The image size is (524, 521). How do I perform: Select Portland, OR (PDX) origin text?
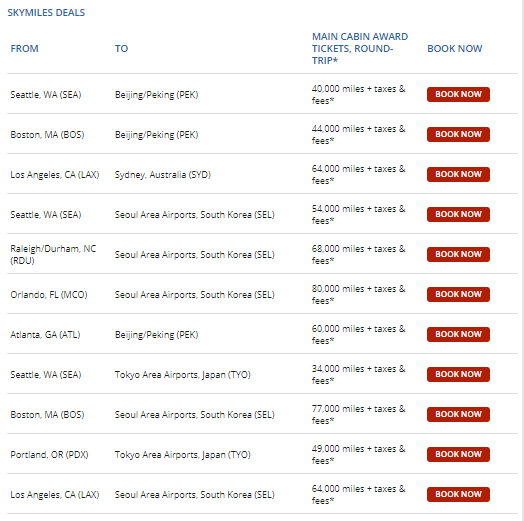pyautogui.click(x=49, y=455)
